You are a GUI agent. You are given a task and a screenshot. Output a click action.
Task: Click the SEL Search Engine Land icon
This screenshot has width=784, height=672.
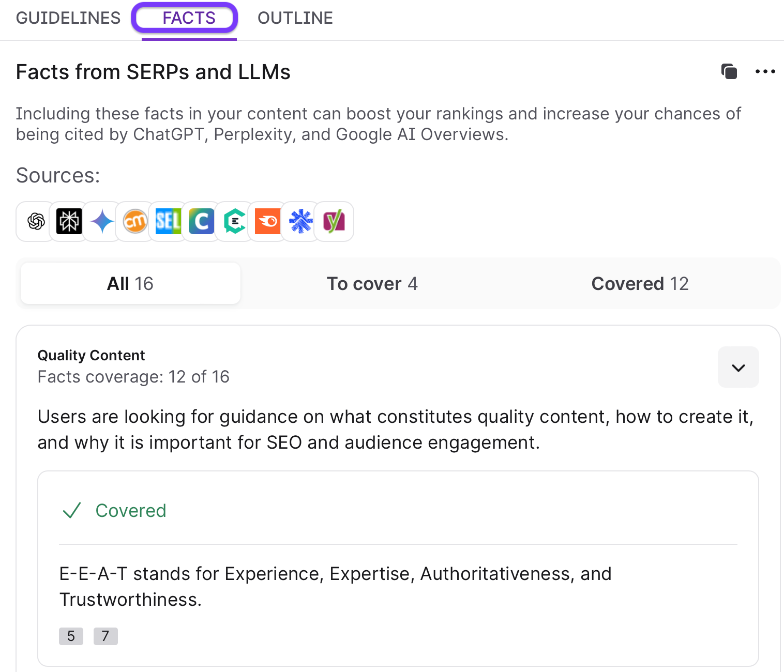pyautogui.click(x=169, y=222)
